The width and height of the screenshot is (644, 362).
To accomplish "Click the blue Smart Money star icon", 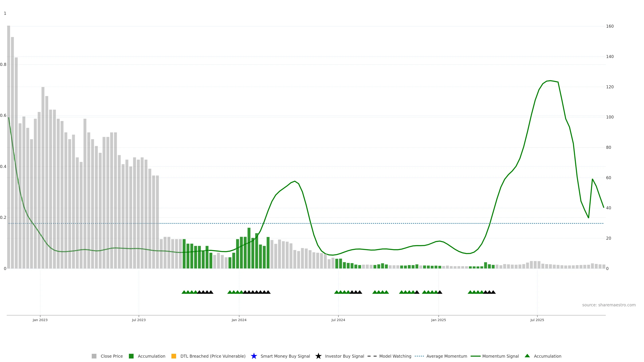I will click(x=254, y=356).
